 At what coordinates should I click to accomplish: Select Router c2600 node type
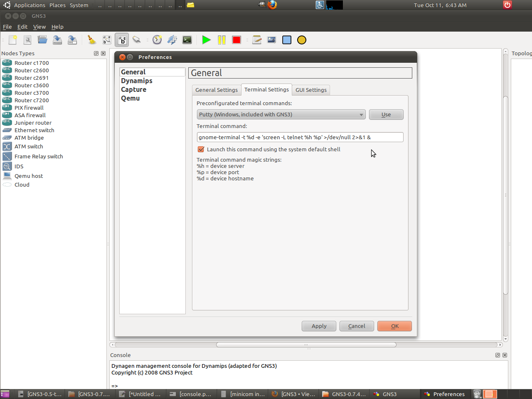pos(32,70)
